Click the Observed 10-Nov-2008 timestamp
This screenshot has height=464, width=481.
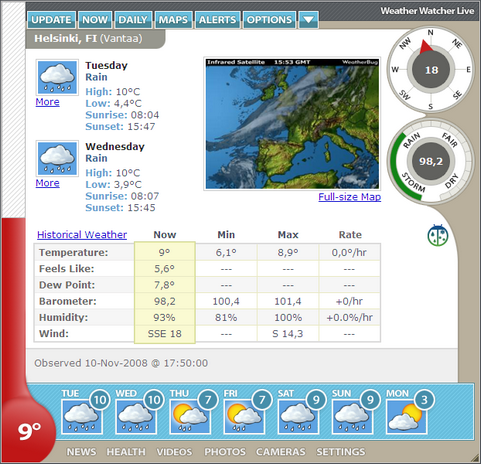click(x=121, y=363)
